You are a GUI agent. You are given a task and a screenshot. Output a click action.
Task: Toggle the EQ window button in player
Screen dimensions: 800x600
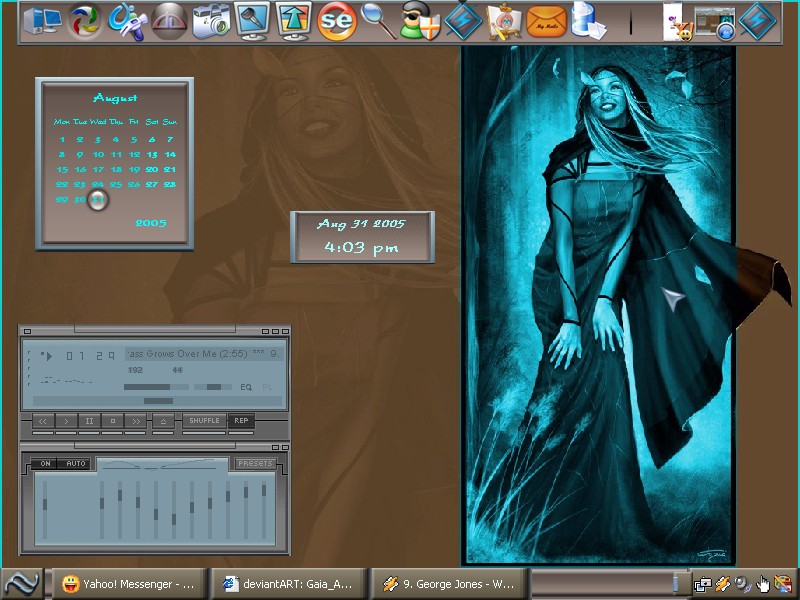[x=246, y=387]
